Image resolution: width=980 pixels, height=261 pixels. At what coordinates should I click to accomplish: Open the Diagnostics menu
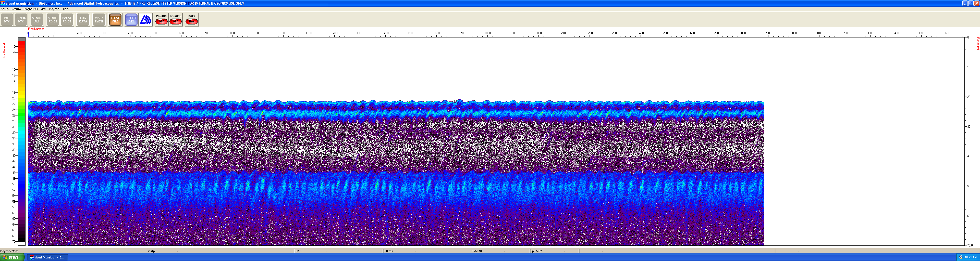30,9
